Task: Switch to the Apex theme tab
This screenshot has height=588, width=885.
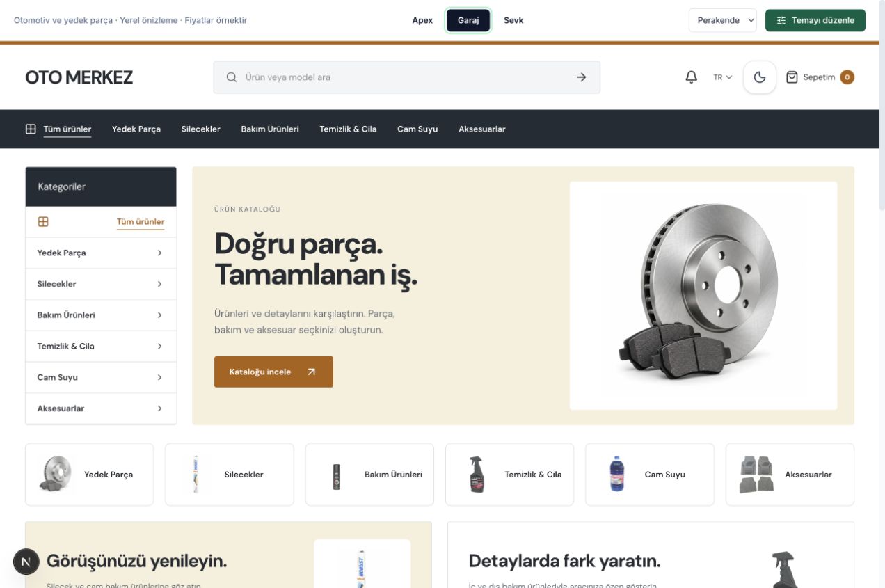Action: (x=422, y=20)
